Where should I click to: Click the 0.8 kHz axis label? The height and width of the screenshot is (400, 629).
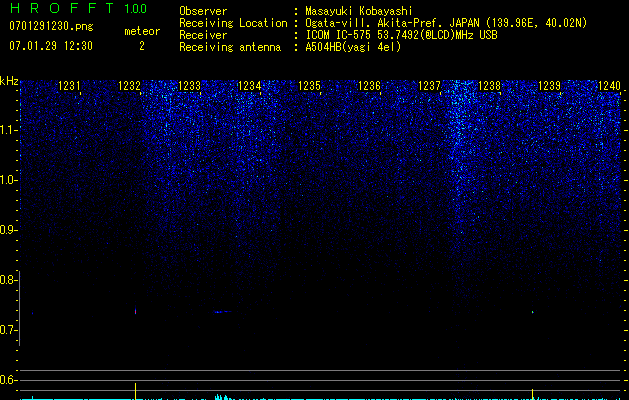[x=7, y=280]
